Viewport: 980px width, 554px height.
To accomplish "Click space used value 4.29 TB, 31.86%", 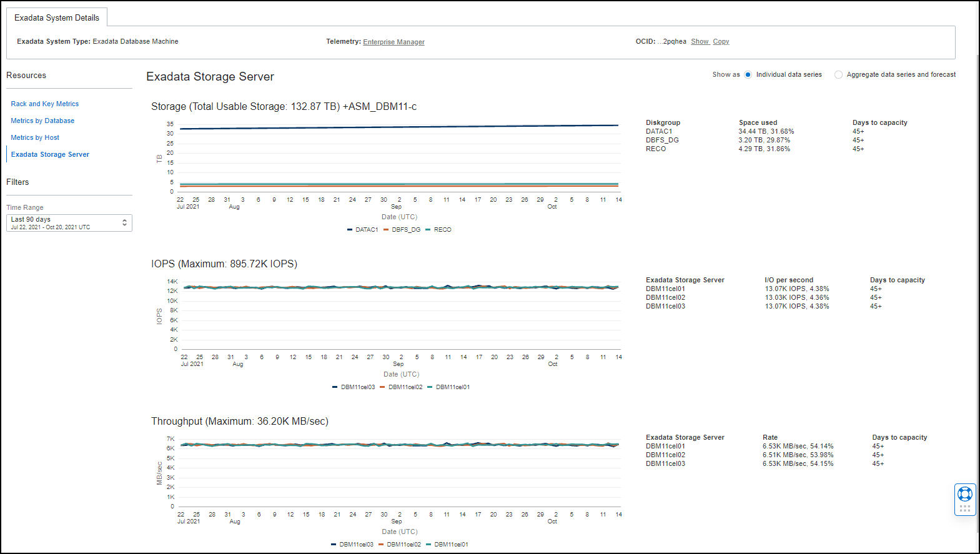I will coord(765,149).
